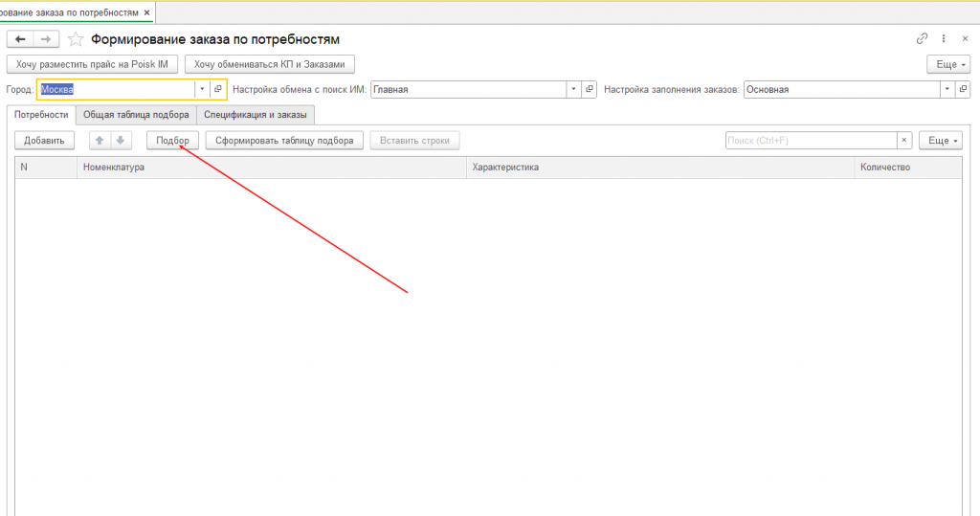
Task: Click Хочу разместить прайс на Poisk IM
Action: [92, 64]
